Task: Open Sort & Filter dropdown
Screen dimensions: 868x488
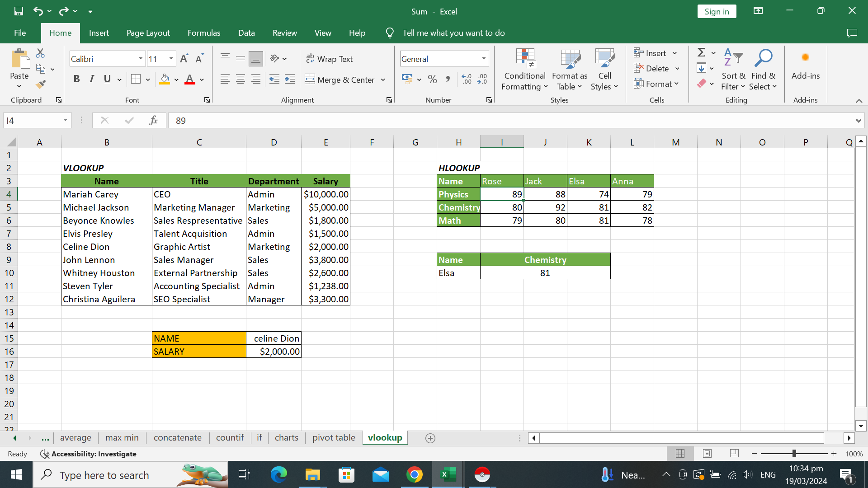Action: (x=733, y=69)
